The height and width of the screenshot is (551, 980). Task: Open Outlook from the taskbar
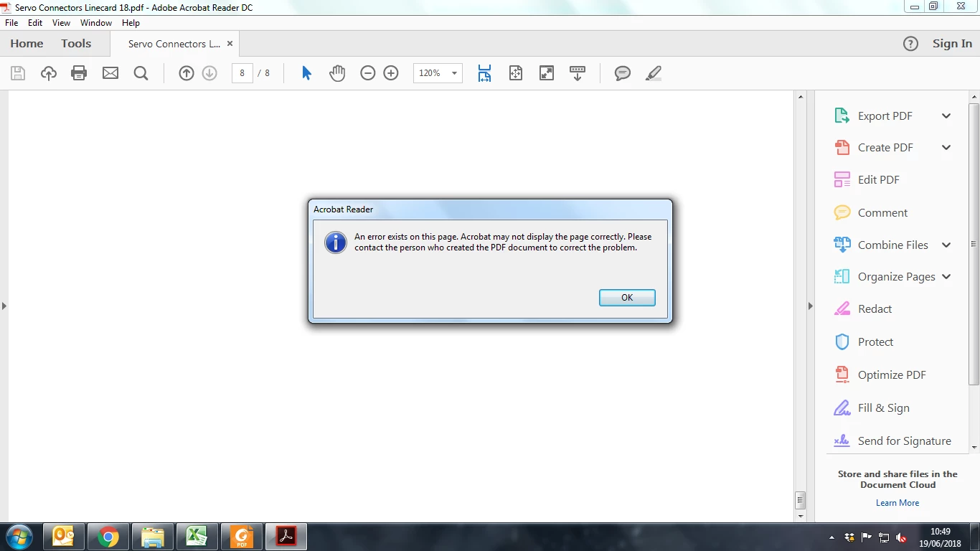pyautogui.click(x=63, y=537)
